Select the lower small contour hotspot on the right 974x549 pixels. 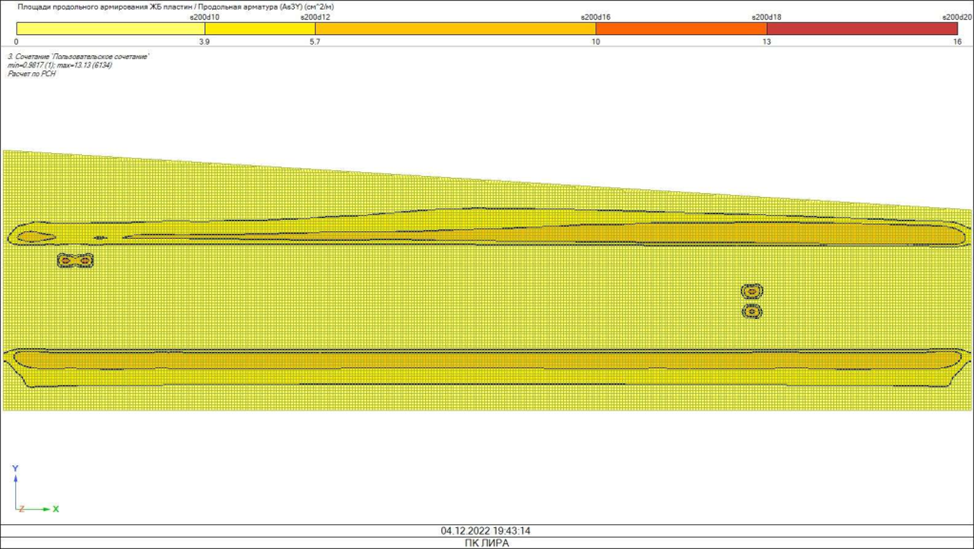(752, 312)
